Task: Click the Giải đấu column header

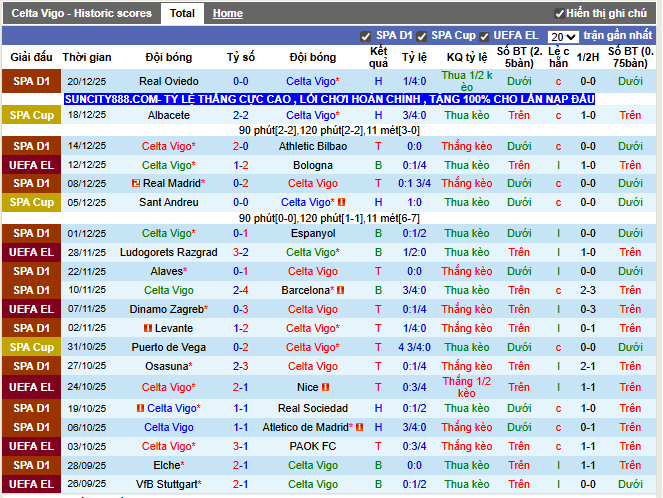Action: pos(31,57)
